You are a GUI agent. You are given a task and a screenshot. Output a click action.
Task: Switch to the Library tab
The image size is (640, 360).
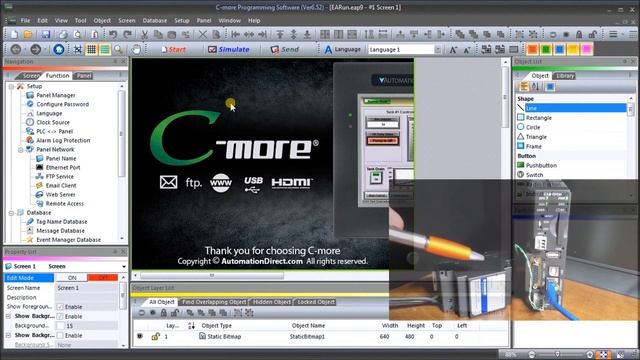(565, 76)
